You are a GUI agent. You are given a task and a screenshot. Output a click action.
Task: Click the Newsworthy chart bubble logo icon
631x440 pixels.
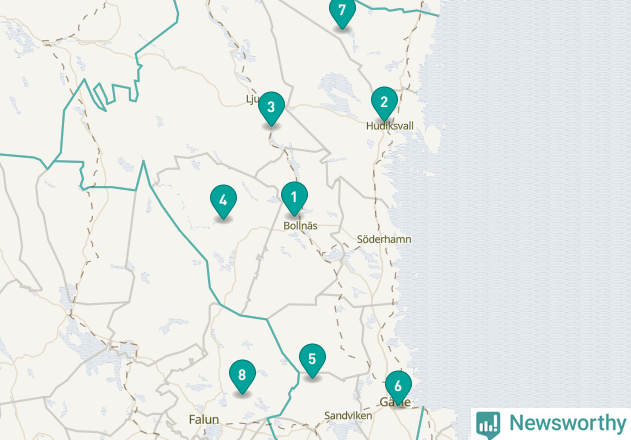click(488, 425)
